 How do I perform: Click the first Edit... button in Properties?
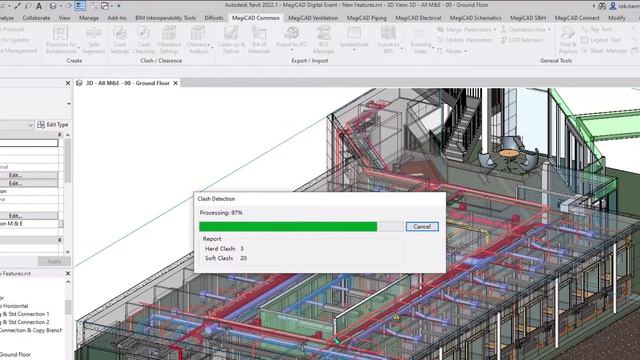click(x=29, y=175)
